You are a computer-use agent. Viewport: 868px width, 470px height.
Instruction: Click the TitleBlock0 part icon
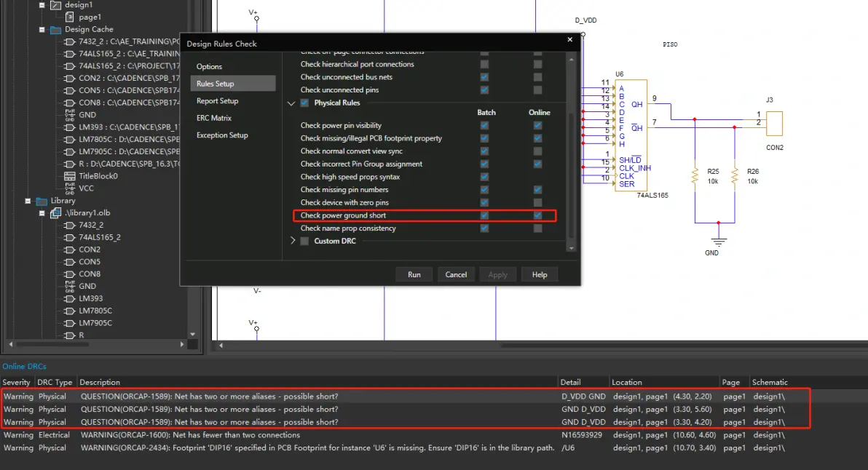pos(70,176)
